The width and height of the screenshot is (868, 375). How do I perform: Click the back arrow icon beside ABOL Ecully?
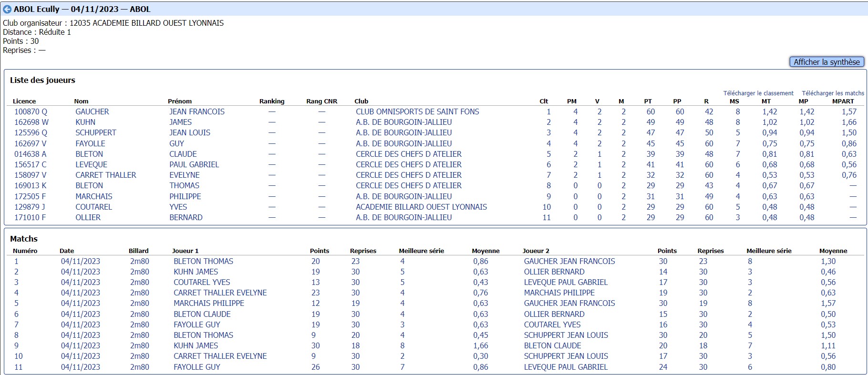(7, 9)
